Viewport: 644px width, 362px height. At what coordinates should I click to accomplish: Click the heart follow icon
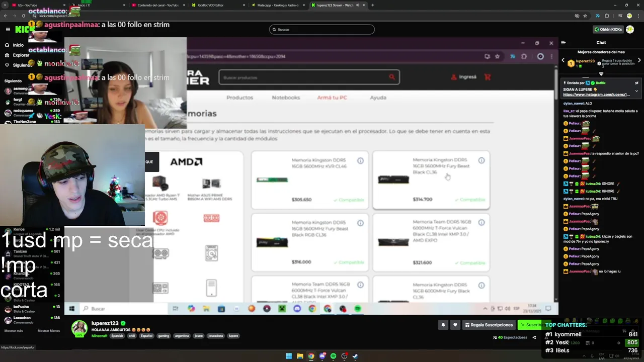tap(455, 325)
